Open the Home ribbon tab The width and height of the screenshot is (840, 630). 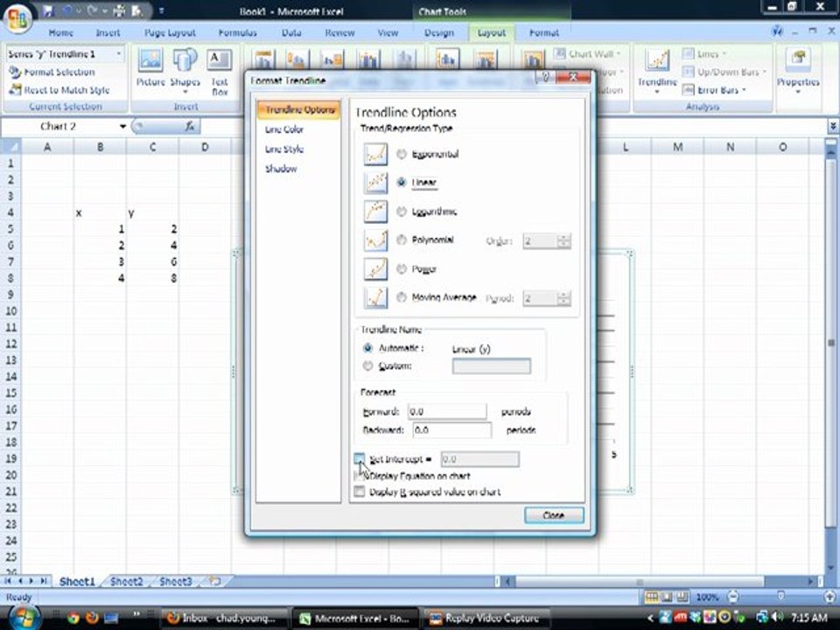60,32
